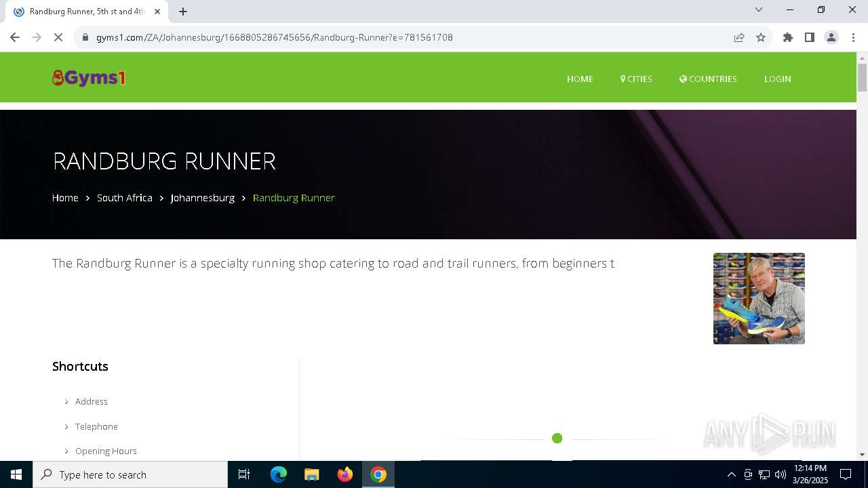
Task: Click Home in the breadcrumb
Action: tap(65, 198)
